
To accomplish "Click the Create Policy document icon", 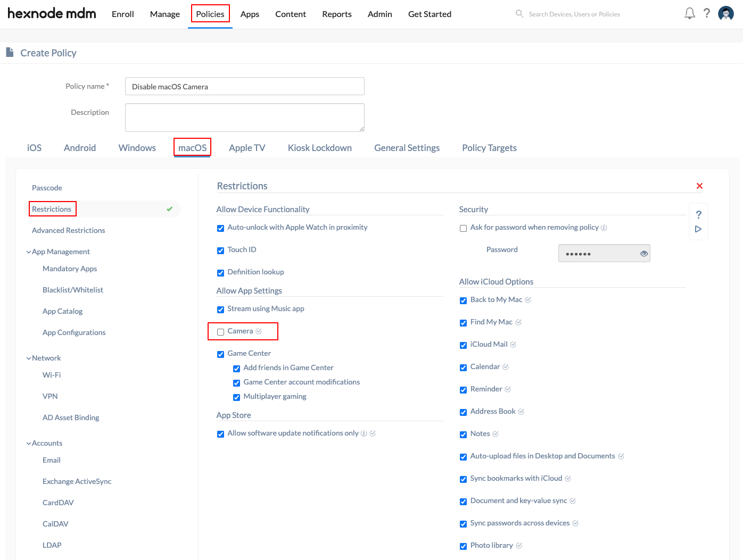I will (10, 52).
